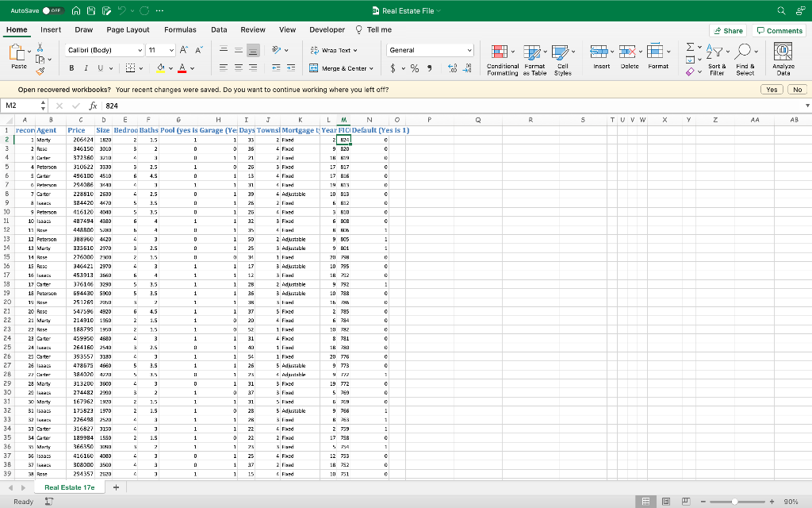Screen dimensions: 812x508
Task: Open Find & Select
Action: point(745,60)
